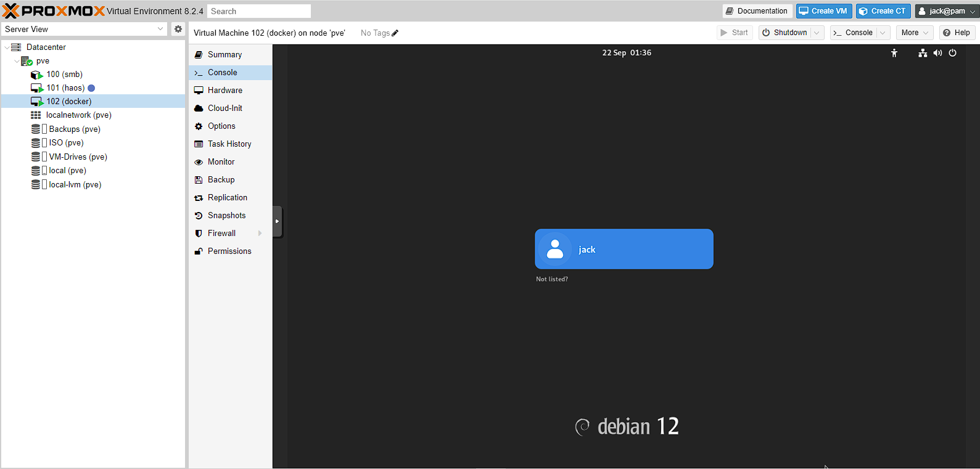Click the date and time in console

click(x=627, y=53)
